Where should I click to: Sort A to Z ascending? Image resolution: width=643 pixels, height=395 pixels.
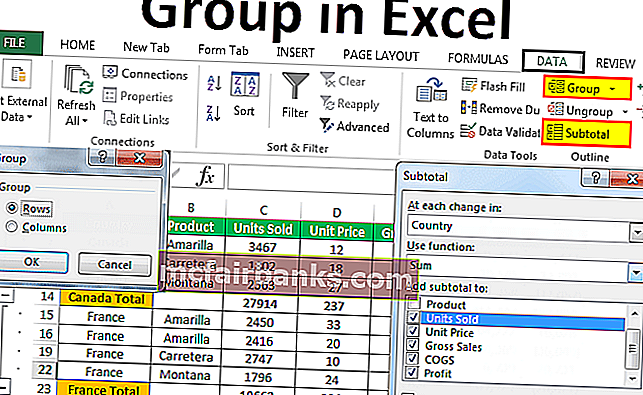click(x=214, y=84)
